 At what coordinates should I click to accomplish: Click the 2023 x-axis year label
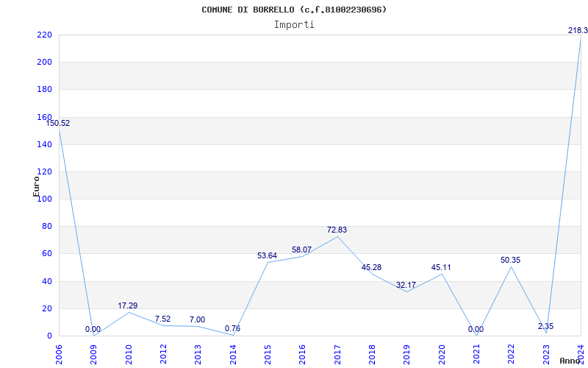(x=546, y=355)
